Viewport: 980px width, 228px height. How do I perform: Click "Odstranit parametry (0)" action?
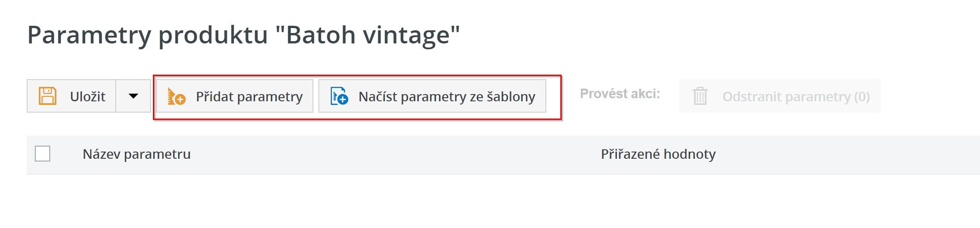(796, 96)
